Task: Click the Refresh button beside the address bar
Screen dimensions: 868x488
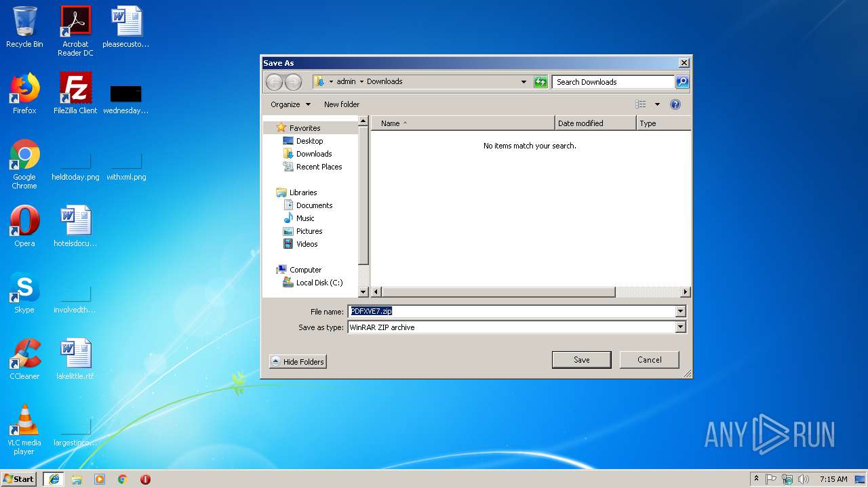Action: [x=540, y=82]
